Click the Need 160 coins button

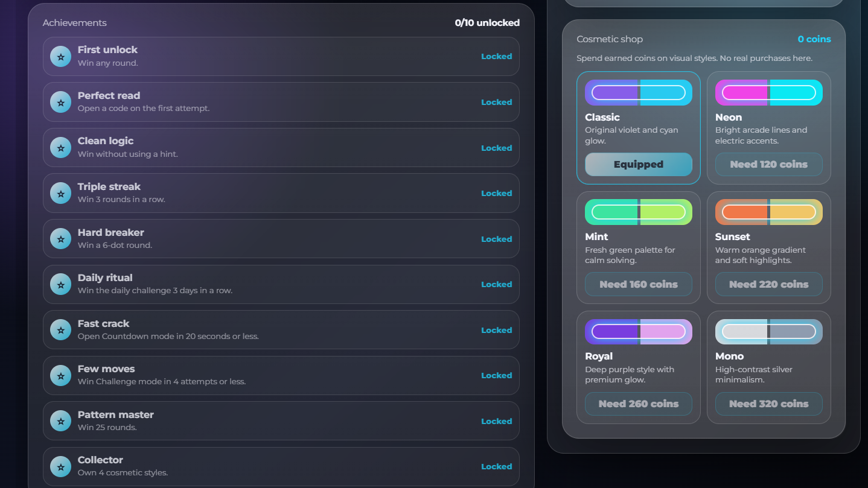coord(639,285)
